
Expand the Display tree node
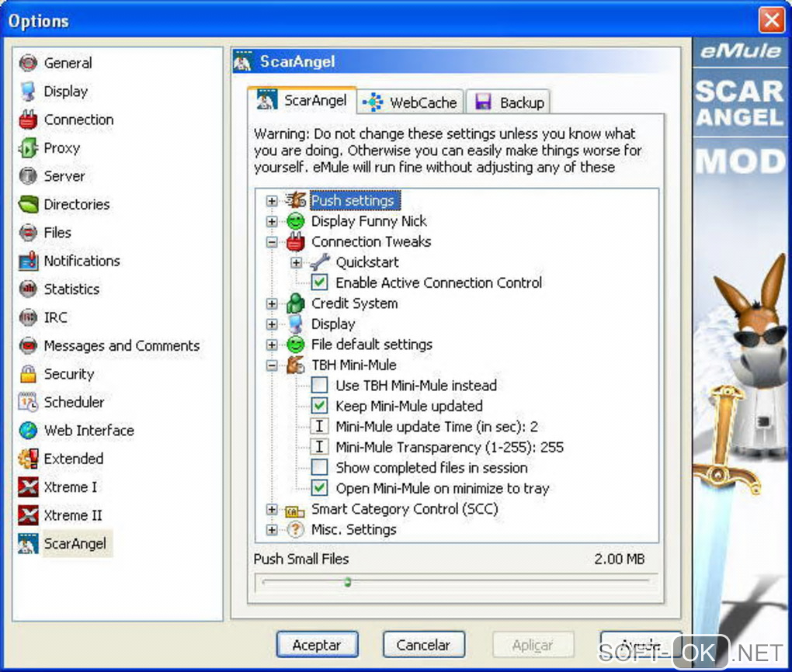[x=272, y=324]
